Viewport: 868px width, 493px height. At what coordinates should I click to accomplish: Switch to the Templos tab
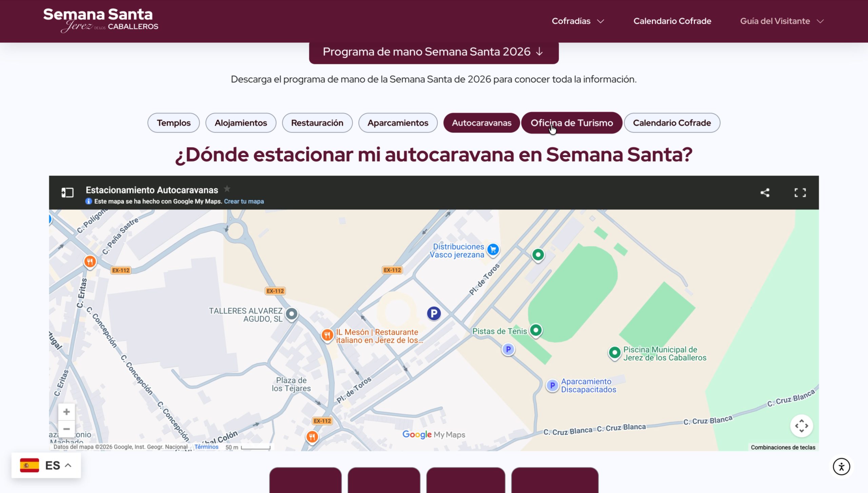click(174, 123)
